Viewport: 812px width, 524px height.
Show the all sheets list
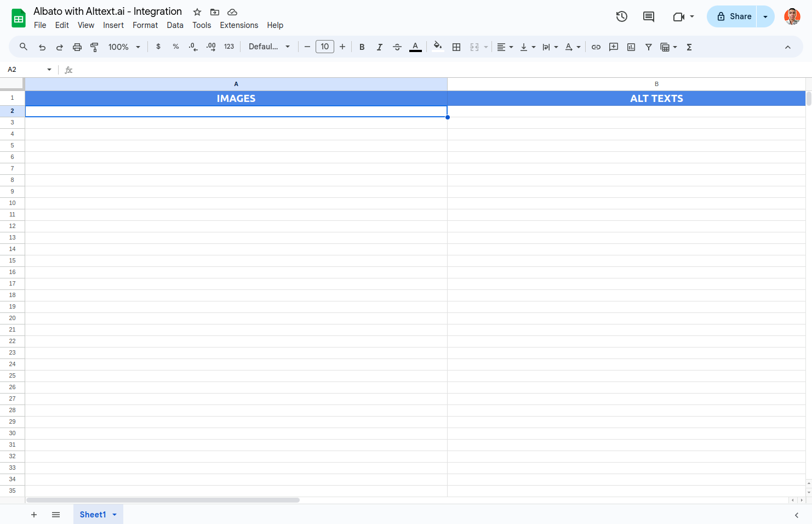tap(56, 515)
